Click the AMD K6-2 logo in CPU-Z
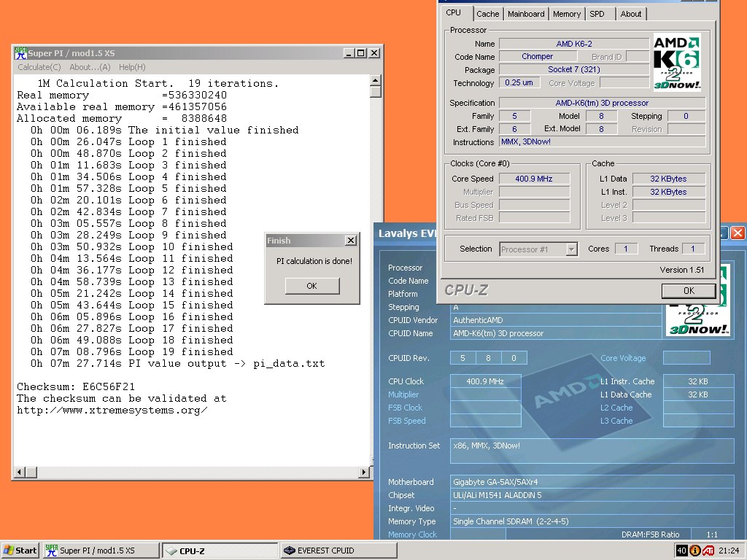Image resolution: width=747 pixels, height=560 pixels. (x=676, y=62)
